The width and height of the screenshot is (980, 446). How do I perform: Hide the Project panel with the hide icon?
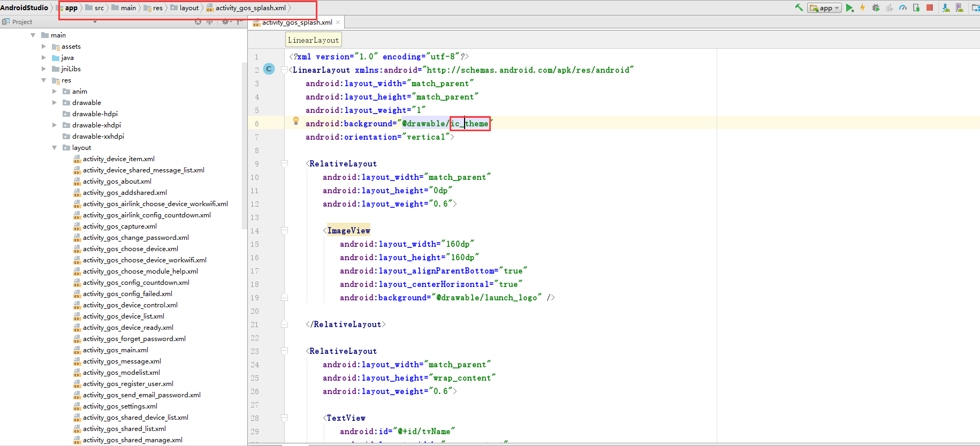(239, 21)
